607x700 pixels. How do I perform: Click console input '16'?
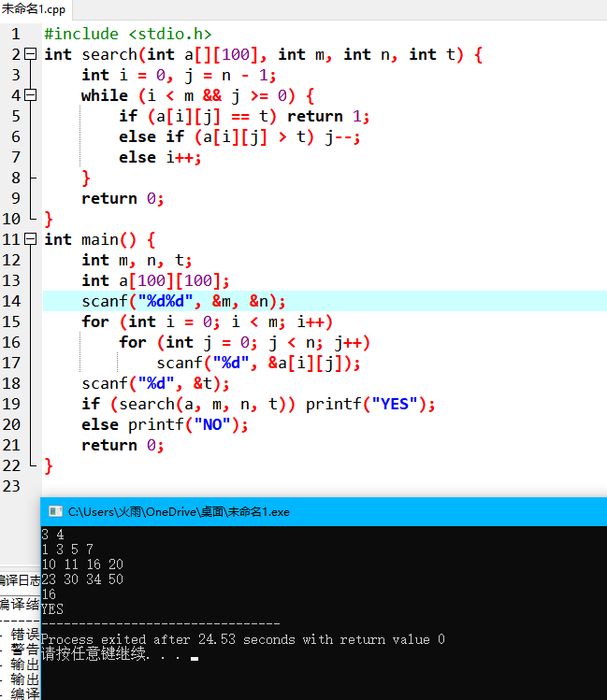coord(49,594)
